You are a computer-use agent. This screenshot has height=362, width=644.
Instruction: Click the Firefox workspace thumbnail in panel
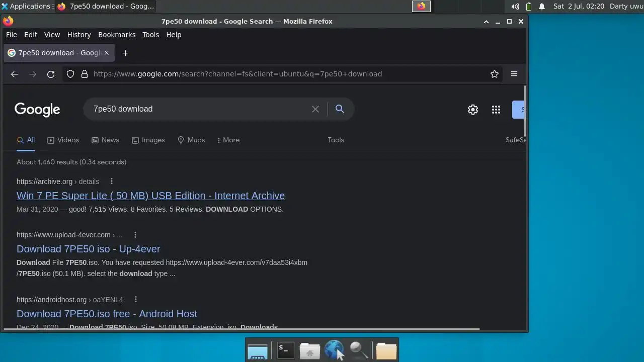point(422,7)
